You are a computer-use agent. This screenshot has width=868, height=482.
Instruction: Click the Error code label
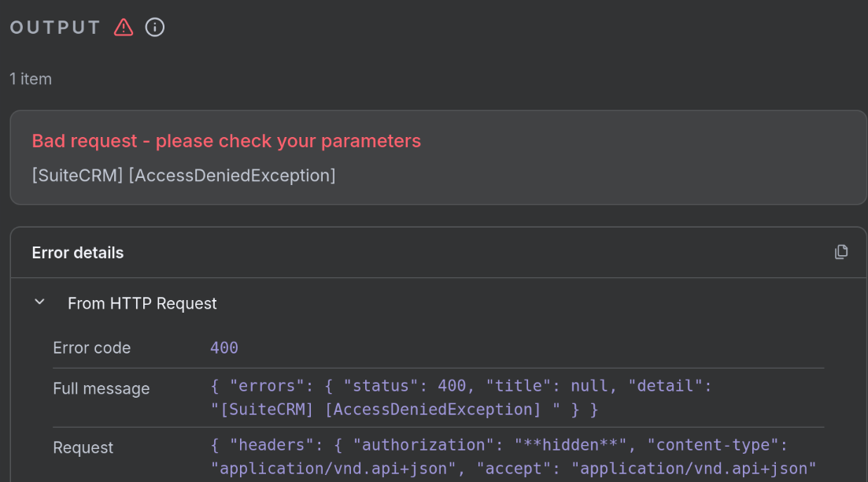pos(91,348)
